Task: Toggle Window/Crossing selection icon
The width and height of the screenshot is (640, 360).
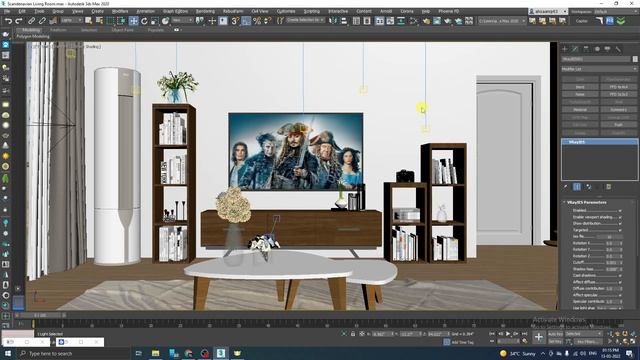Action: [x=121, y=20]
